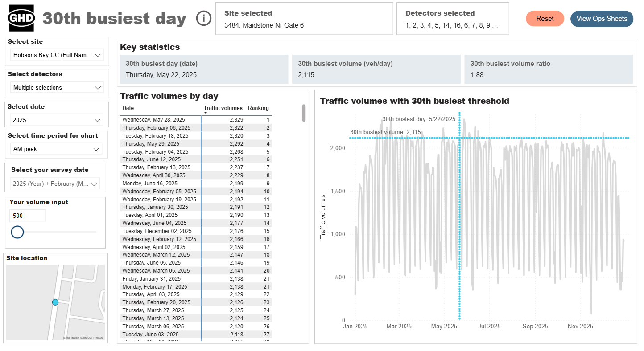Click the site location marker on map
This screenshot has width=644, height=351.
point(55,302)
